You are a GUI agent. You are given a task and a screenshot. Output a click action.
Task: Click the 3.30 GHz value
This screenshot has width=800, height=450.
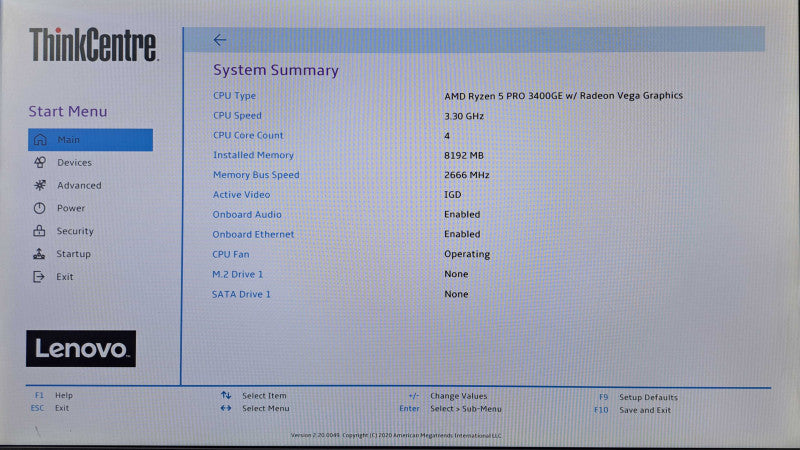[464, 116]
